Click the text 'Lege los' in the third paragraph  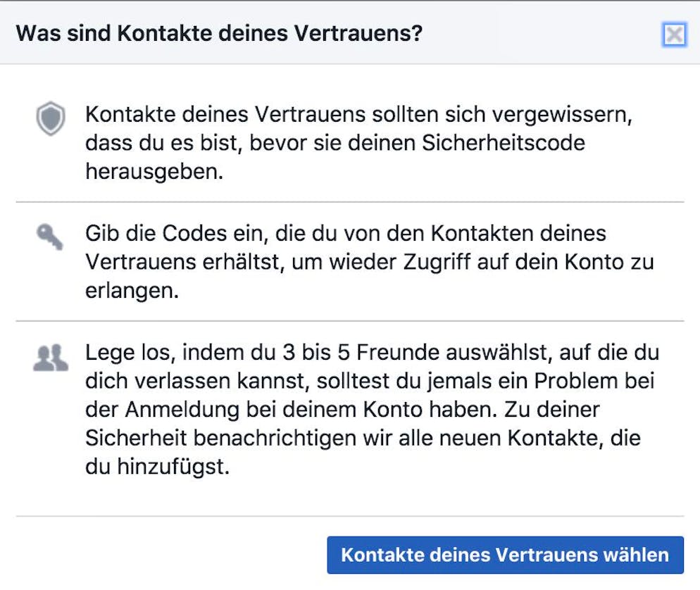(130, 353)
